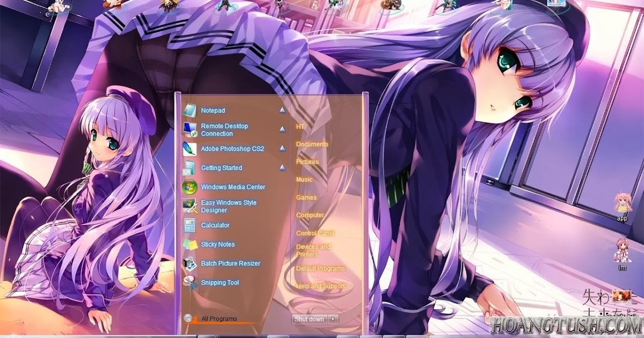Click the All Programs orb icon
This screenshot has width=644, height=338.
pos(188,319)
